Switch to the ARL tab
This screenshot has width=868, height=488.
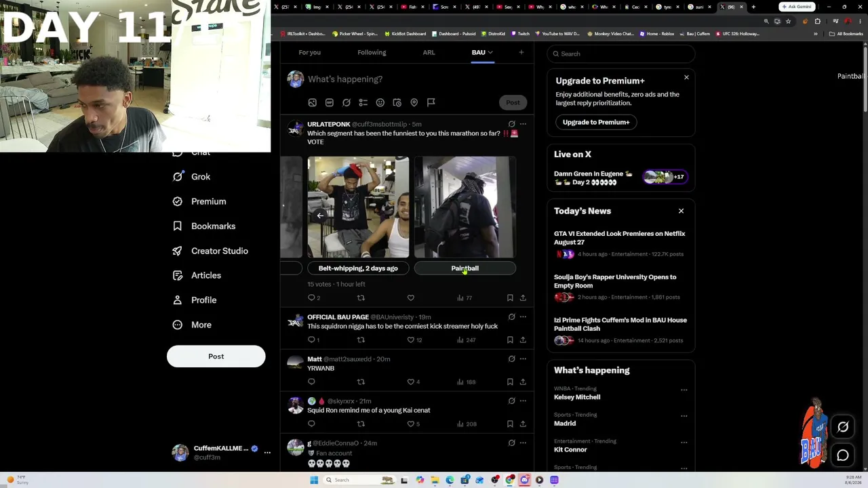pyautogui.click(x=429, y=52)
